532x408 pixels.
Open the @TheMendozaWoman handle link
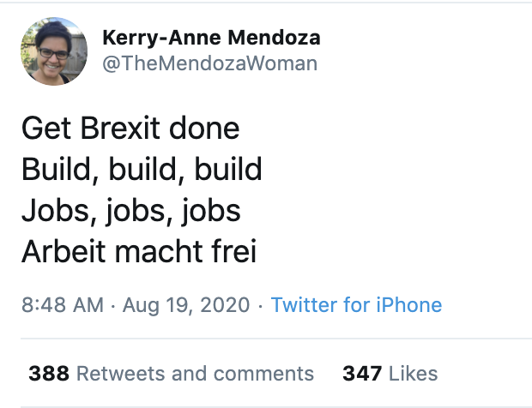[x=209, y=63]
